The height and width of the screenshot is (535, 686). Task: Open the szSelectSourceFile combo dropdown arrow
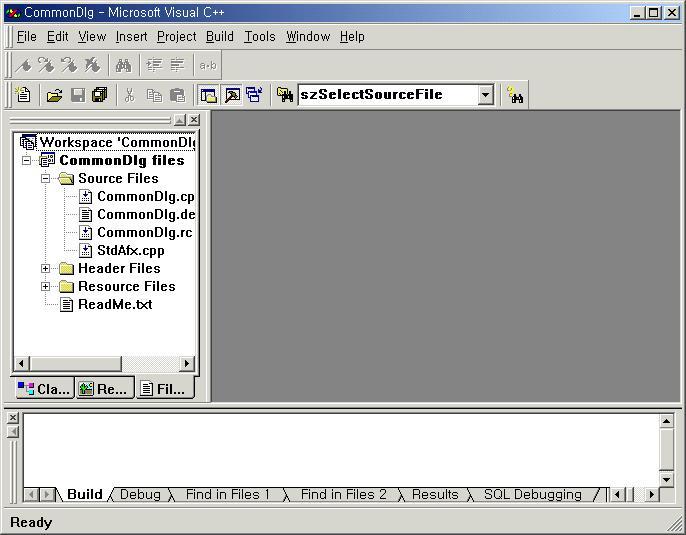486,94
